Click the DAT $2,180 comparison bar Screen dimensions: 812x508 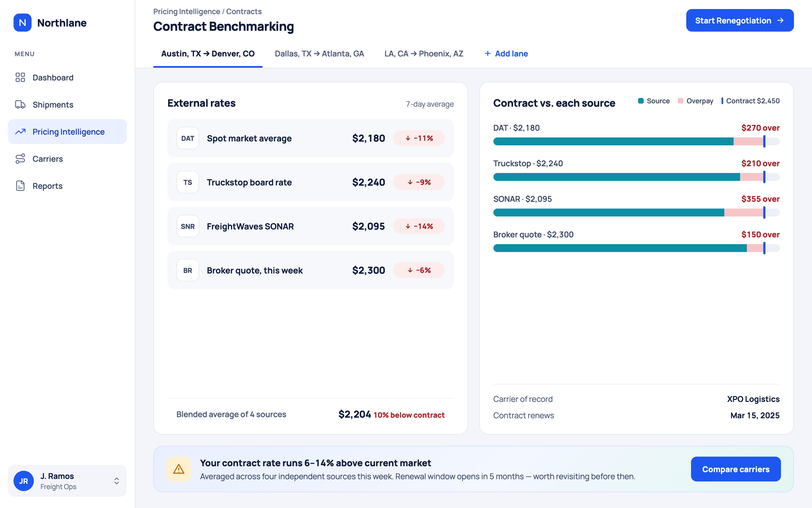pos(636,141)
